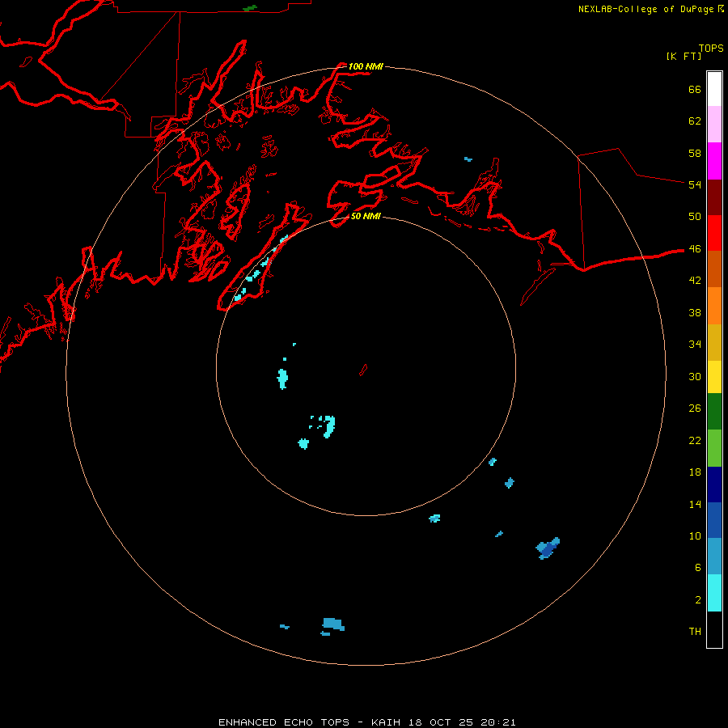Click the TH legend label
This screenshot has width=728, height=728.
695,631
